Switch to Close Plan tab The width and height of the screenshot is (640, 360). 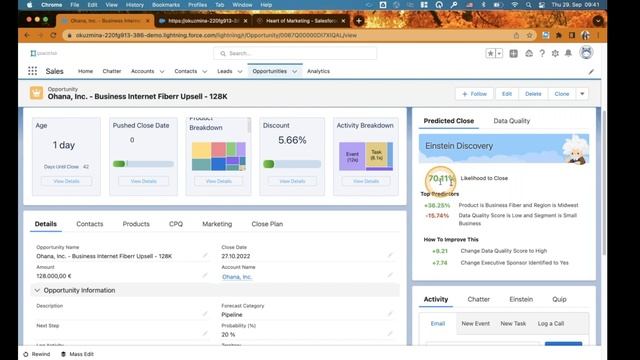pyautogui.click(x=267, y=224)
